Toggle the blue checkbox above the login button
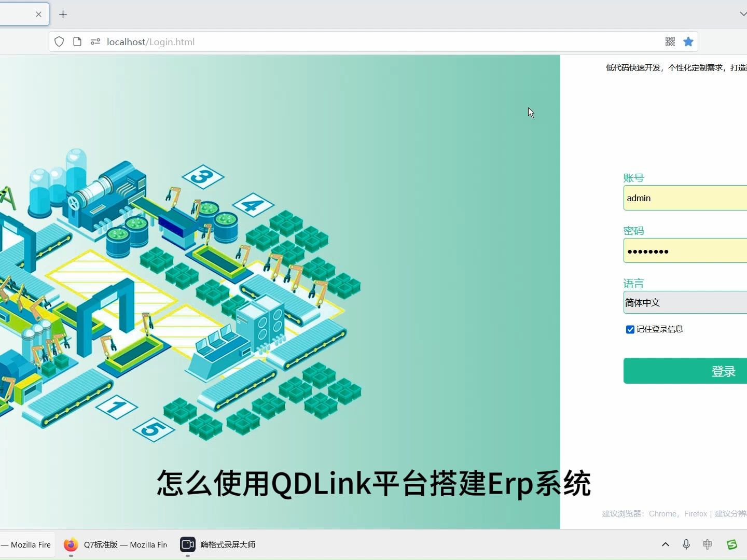747x560 pixels. [x=630, y=329]
